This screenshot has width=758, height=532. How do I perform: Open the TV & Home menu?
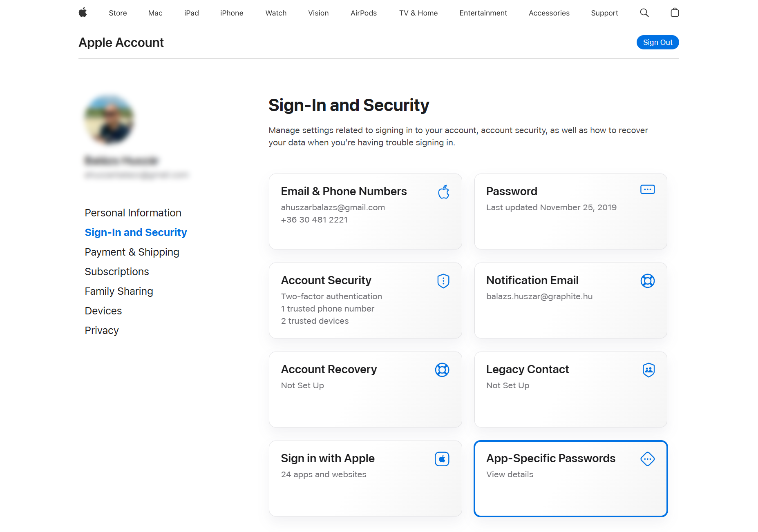pos(418,13)
